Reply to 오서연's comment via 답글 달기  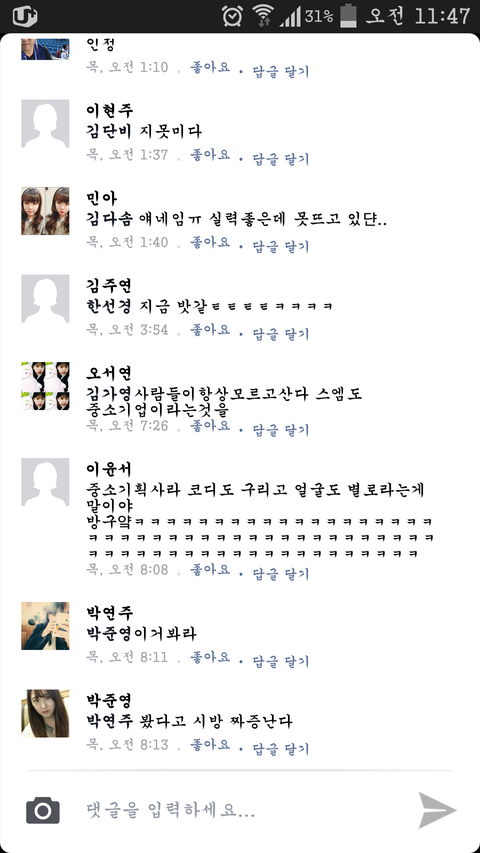coord(281,430)
